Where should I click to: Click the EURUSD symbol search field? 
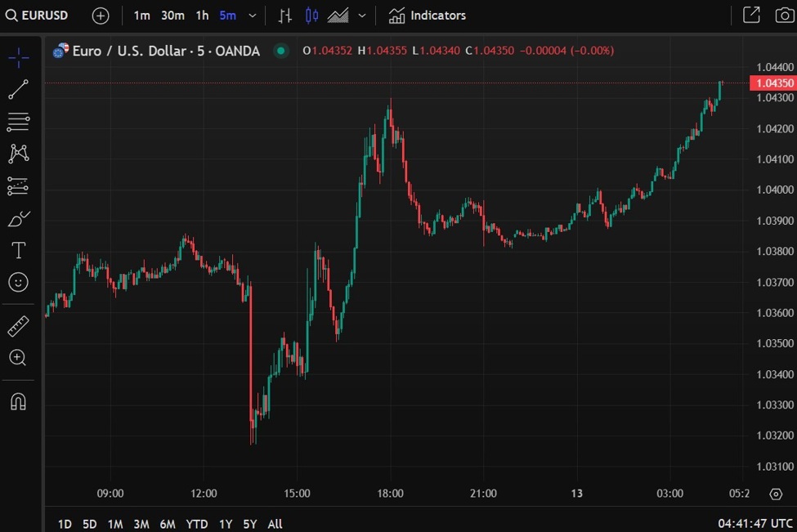38,16
